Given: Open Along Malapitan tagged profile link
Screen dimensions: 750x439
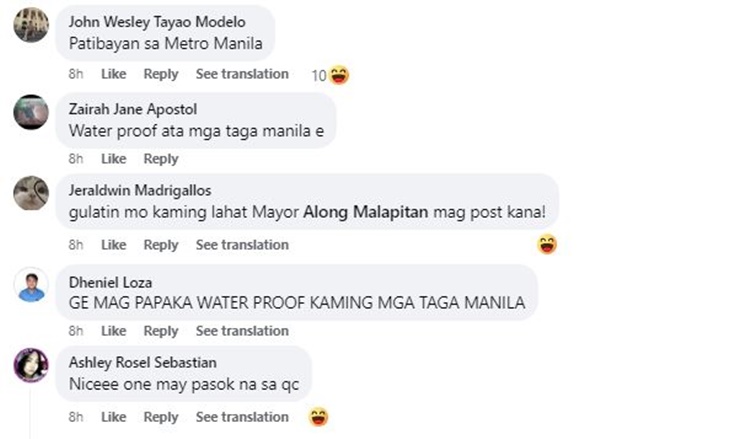Looking at the screenshot, I should [365, 212].
